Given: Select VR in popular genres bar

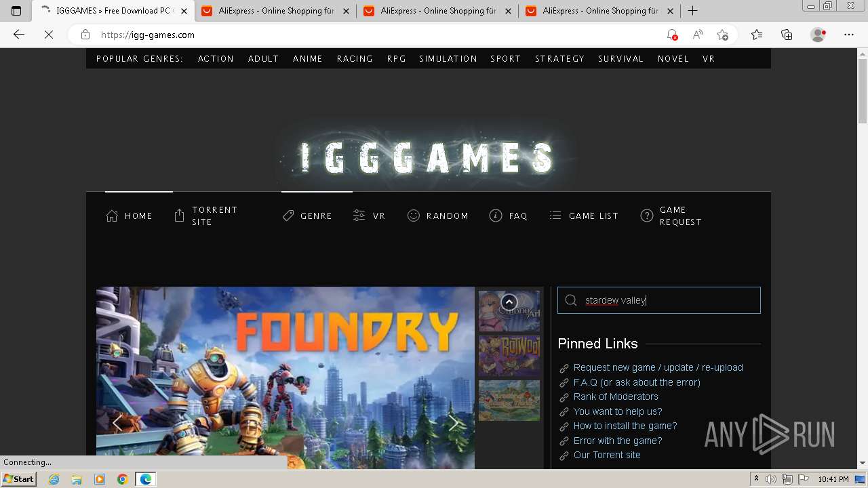Looking at the screenshot, I should (709, 59).
